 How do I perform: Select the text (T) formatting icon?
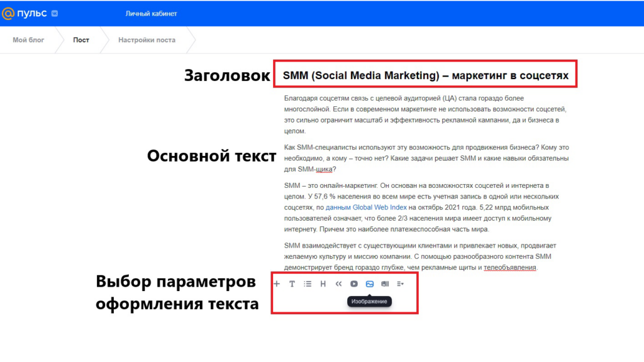[x=292, y=284]
